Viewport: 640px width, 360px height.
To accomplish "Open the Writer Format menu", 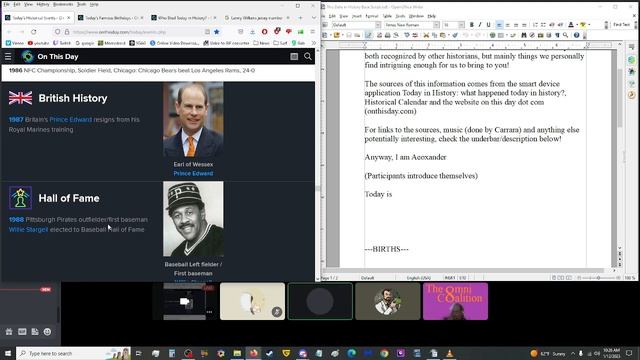I will [x=371, y=16].
